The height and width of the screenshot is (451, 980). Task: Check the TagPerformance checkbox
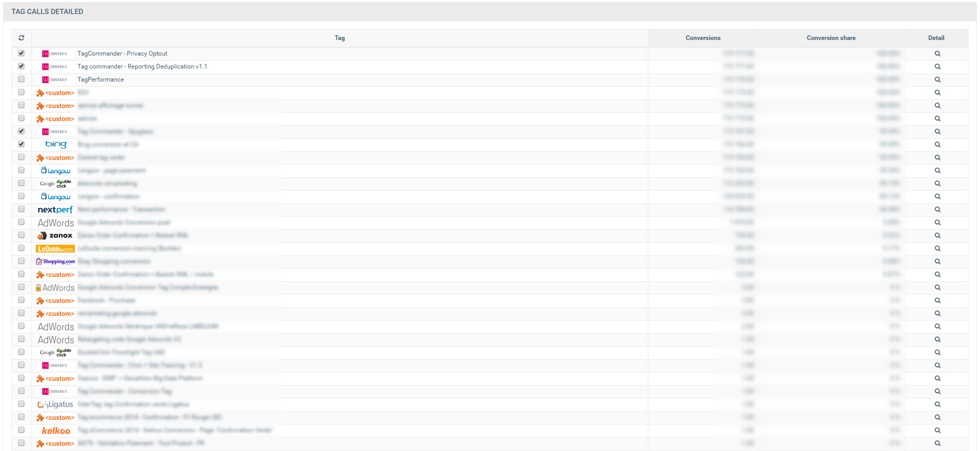(21, 79)
